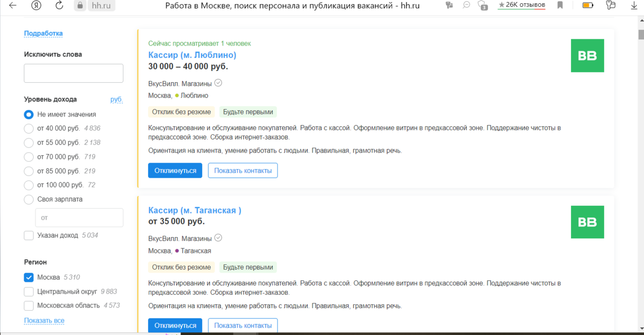
Task: Click the hh.ru address in the URL bar
Action: point(101,5)
